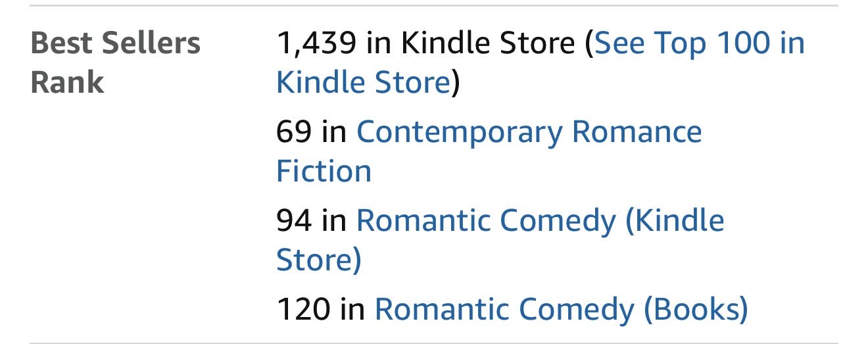
Task: Click the Best Sellers Rank label
Action: (x=116, y=63)
